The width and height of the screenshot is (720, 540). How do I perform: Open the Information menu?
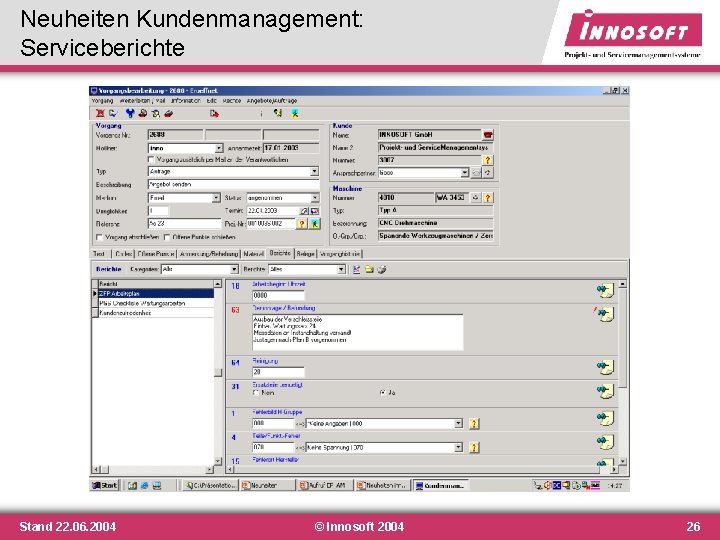[x=186, y=101]
